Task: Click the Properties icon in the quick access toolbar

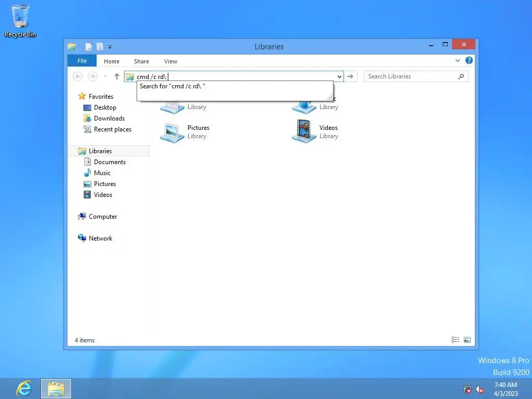Action: click(x=88, y=47)
